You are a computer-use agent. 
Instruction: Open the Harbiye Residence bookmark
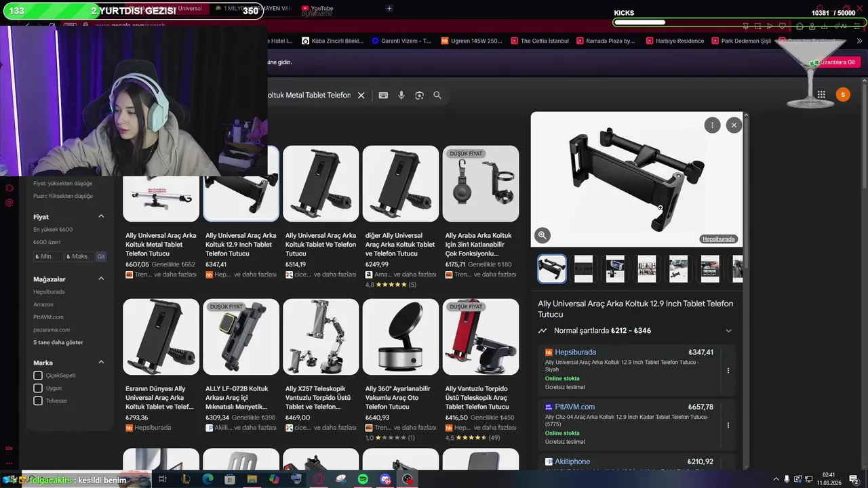(x=675, y=41)
